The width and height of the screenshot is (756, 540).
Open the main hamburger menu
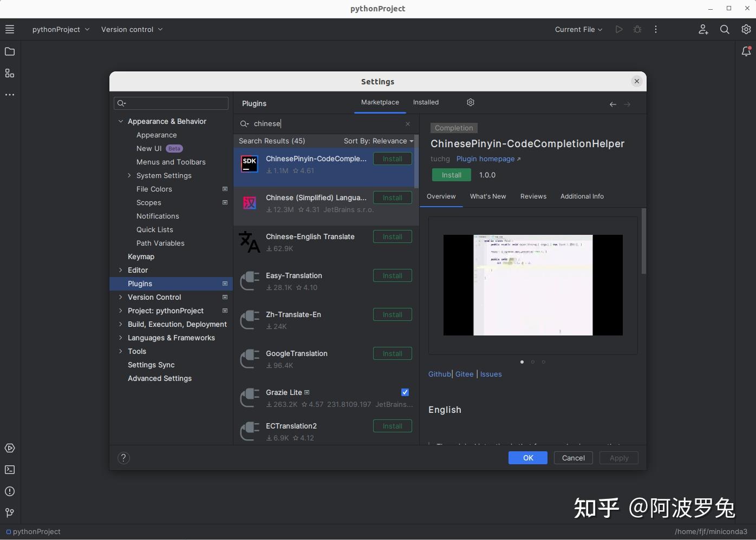[10, 29]
